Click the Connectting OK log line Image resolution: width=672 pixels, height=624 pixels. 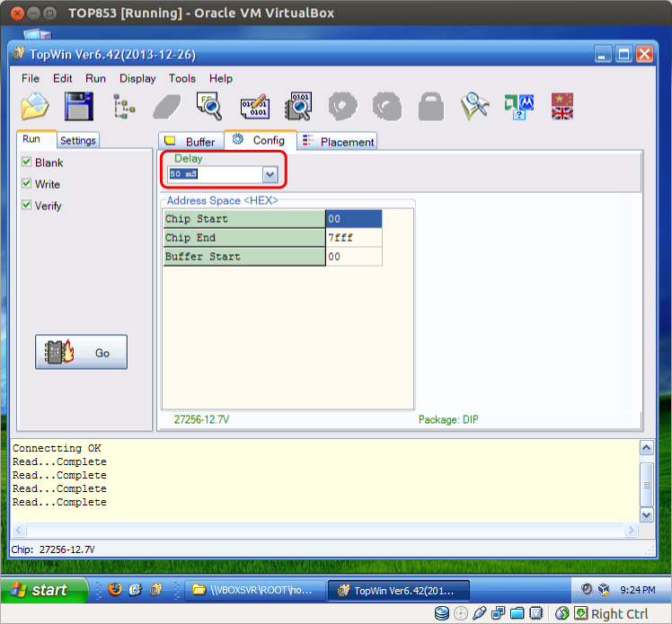(x=57, y=448)
